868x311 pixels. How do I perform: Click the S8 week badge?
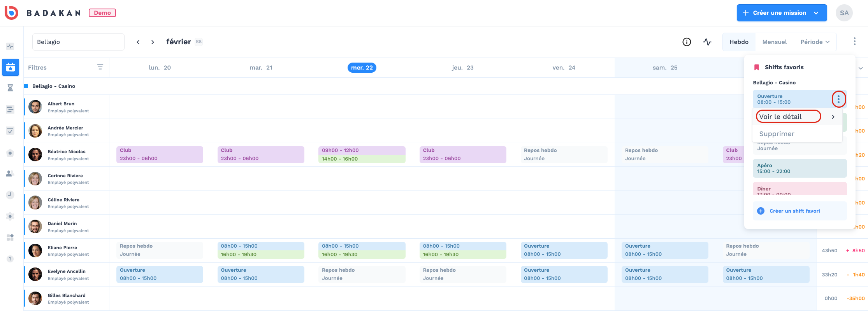click(199, 42)
